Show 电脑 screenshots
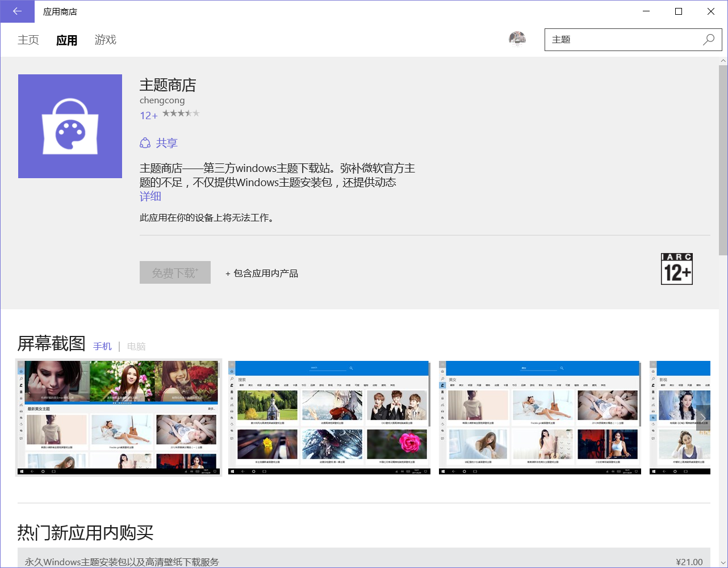The height and width of the screenshot is (568, 728). coord(136,346)
